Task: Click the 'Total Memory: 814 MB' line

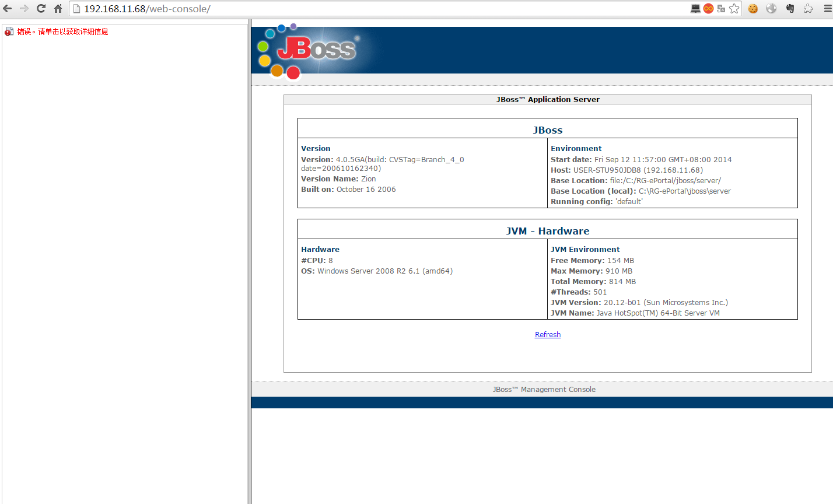Action: click(x=593, y=282)
